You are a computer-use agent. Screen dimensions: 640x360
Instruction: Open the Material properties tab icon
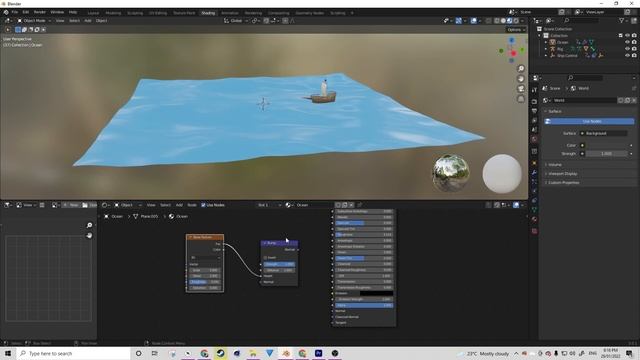coord(534,220)
